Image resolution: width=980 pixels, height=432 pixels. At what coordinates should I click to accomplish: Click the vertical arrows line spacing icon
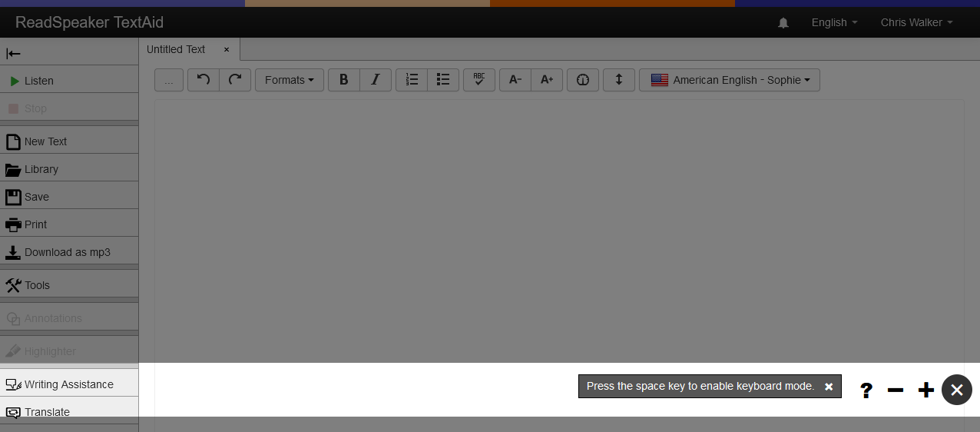point(619,80)
